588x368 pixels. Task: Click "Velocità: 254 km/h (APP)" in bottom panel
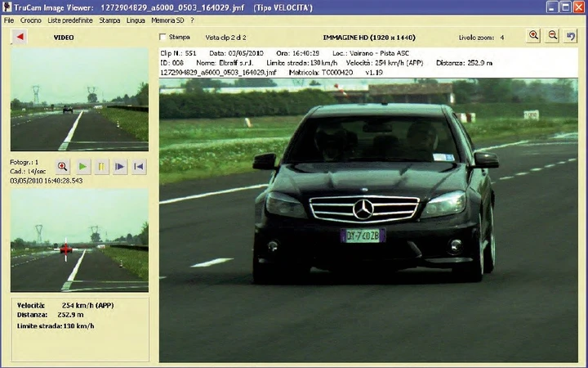point(65,306)
